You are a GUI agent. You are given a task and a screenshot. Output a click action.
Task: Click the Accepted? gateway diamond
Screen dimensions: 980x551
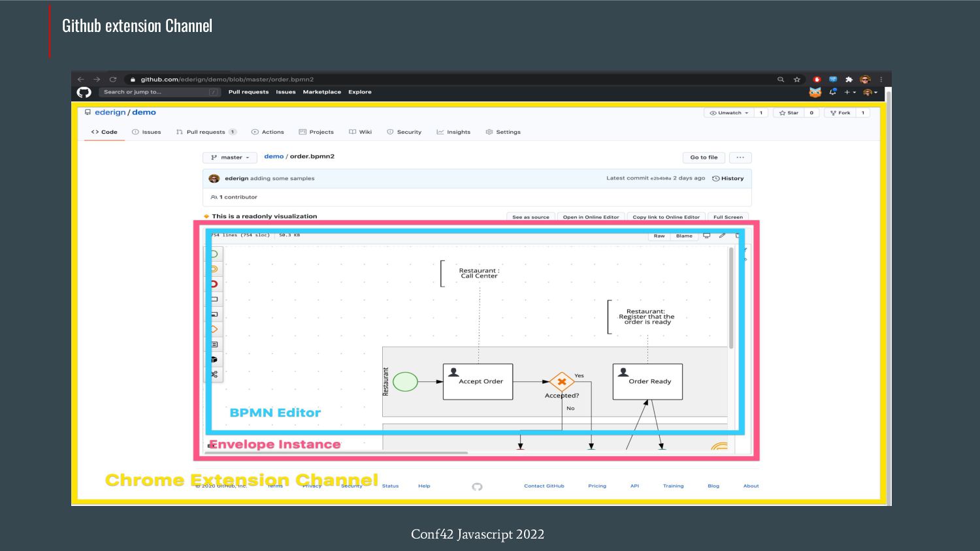point(561,381)
